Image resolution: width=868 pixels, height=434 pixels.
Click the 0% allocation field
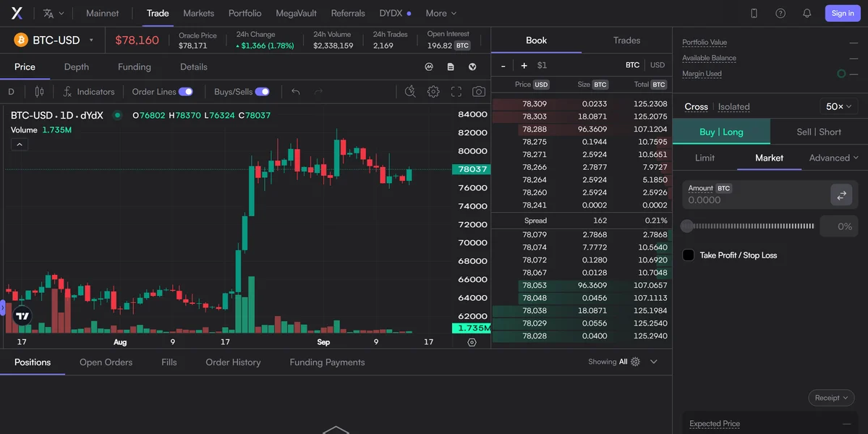[839, 226]
